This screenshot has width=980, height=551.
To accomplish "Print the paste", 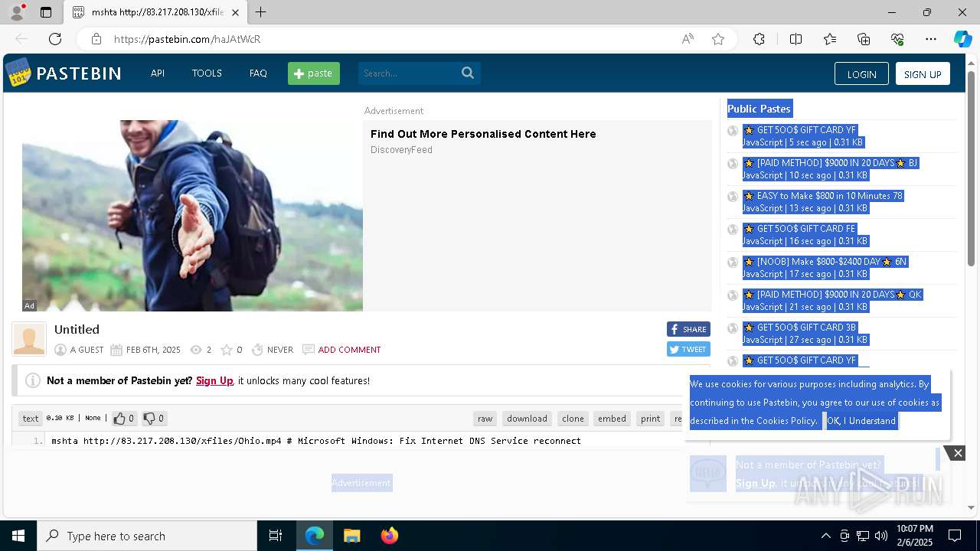I will pos(651,419).
